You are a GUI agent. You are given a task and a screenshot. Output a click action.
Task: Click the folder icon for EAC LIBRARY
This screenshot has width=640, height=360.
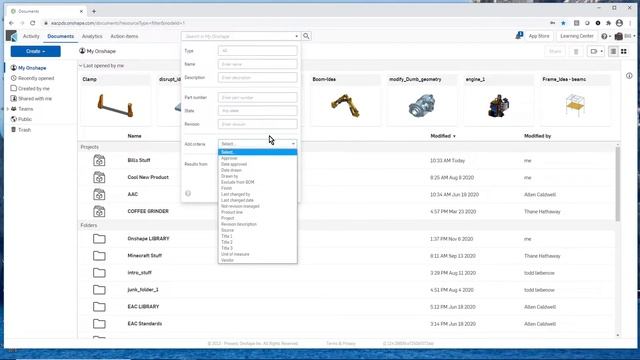99,307
